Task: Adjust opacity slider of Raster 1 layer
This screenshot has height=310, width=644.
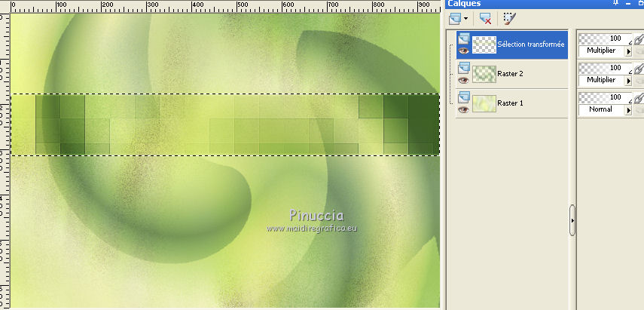Action: (x=605, y=97)
